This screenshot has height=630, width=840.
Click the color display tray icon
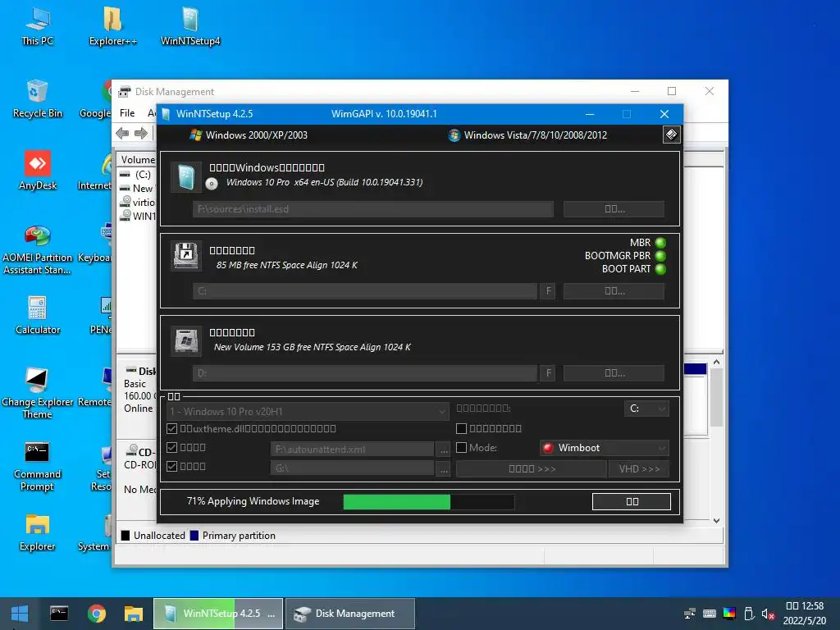[x=729, y=614]
